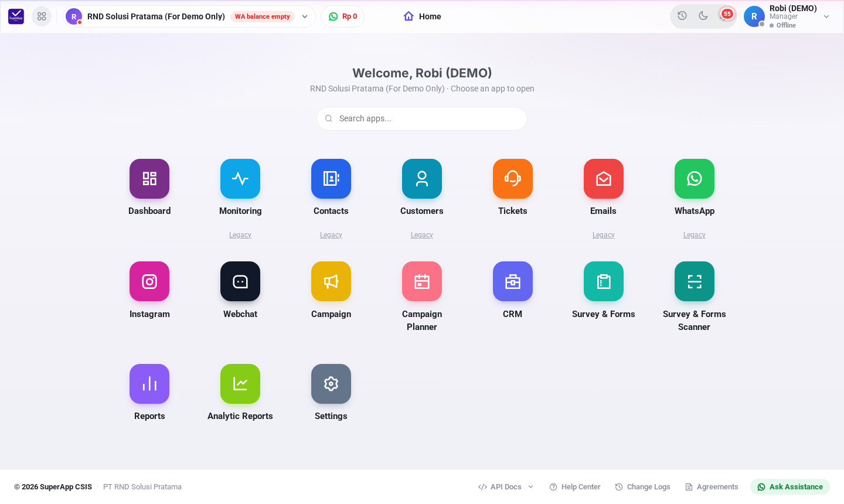
Task: Open the Tickets headset icon
Action: click(513, 179)
